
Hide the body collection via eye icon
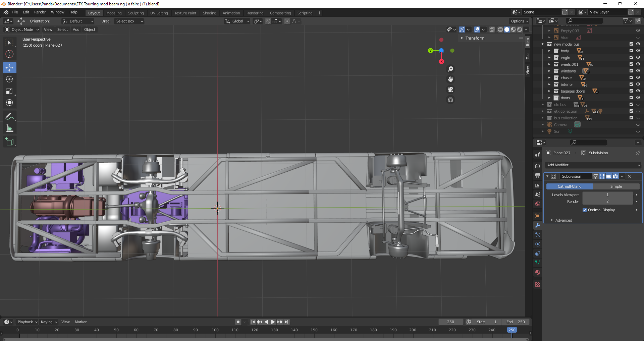[638, 51]
